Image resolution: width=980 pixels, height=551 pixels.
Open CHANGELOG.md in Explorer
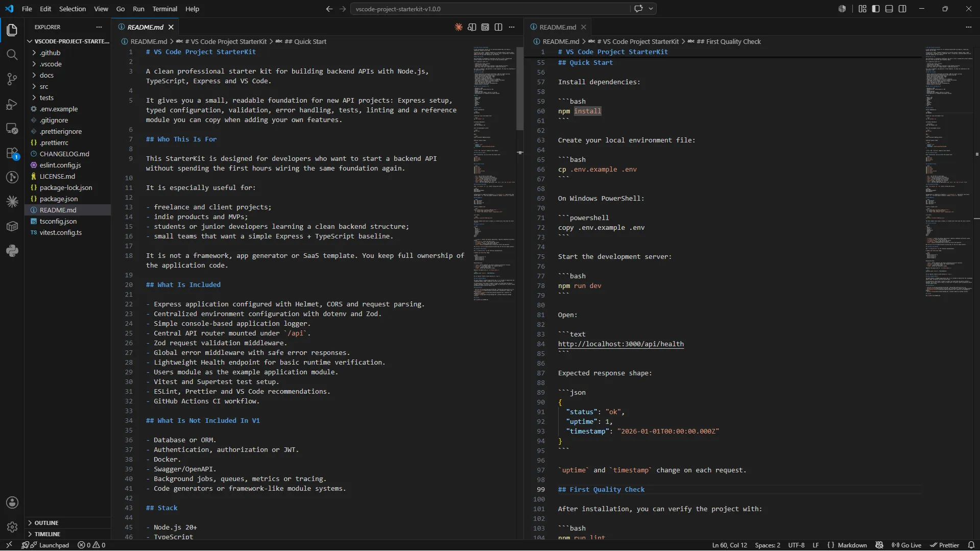click(68, 154)
